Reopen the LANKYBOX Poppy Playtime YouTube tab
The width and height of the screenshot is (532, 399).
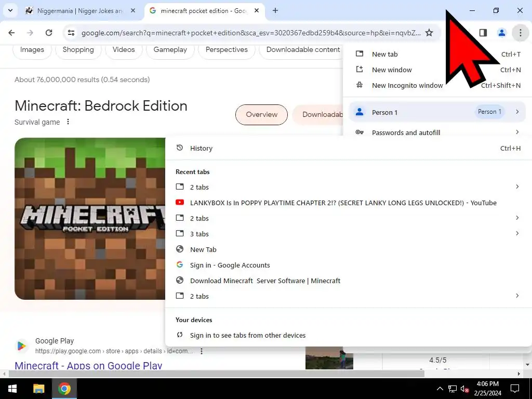[x=348, y=203]
